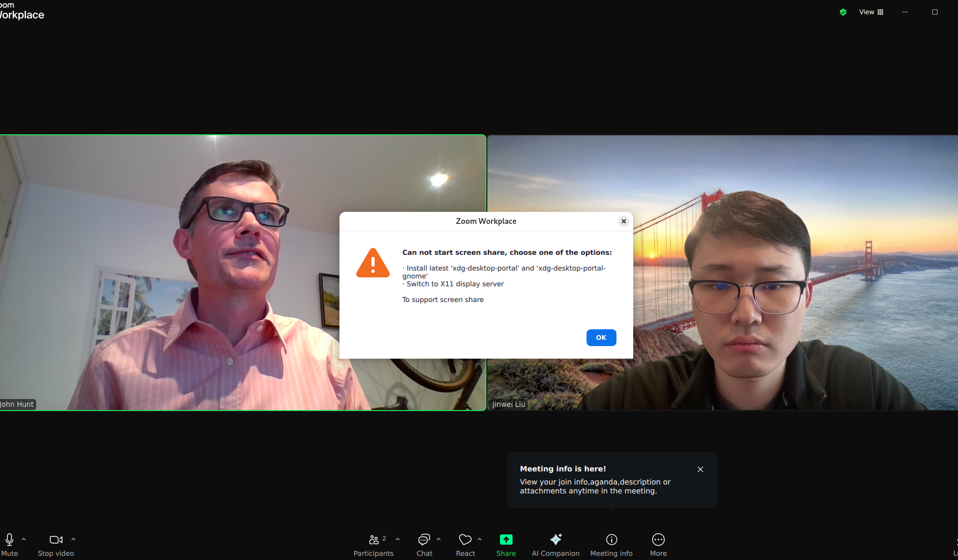The image size is (958, 560).
Task: Click the 'Meeting info is here!' heading
Action: (x=563, y=469)
